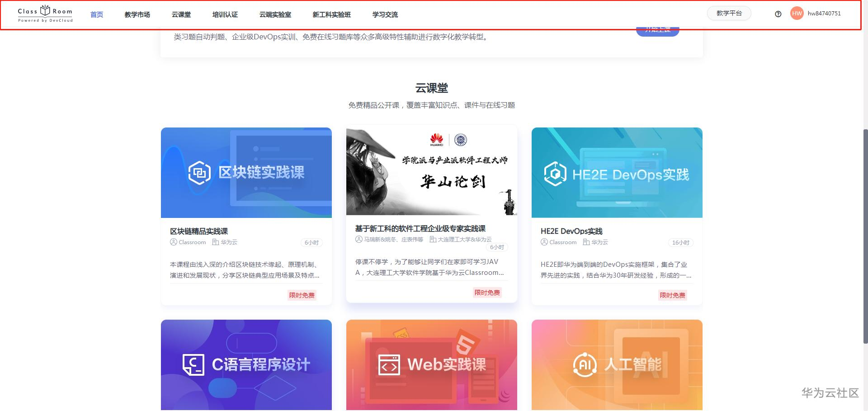Screen dimensions: 868x411
Task: Click the 云课堂 section heading
Action: 432,88
